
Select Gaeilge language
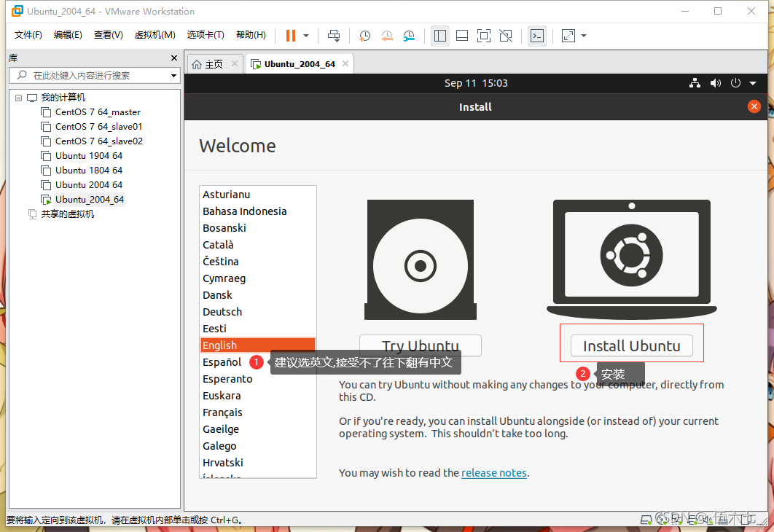point(258,429)
